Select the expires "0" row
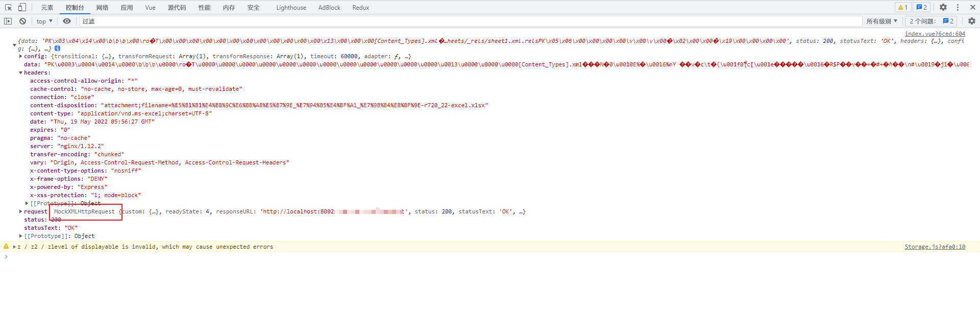 pos(50,130)
